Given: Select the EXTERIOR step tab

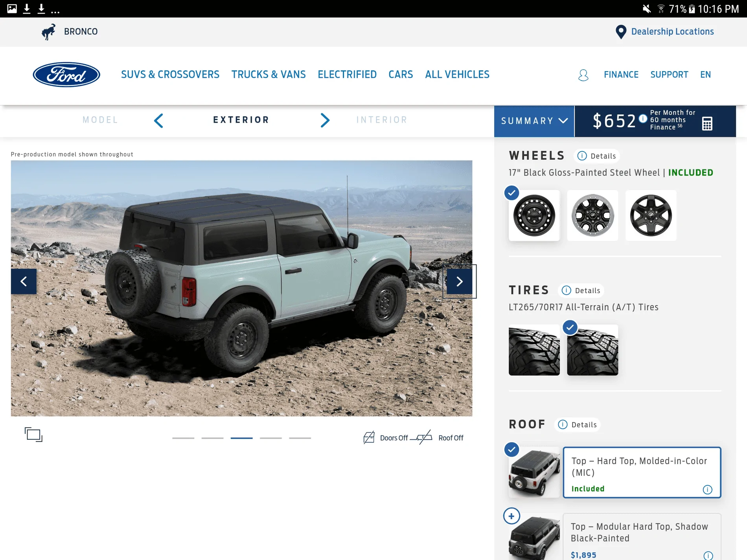Looking at the screenshot, I should click(x=241, y=120).
